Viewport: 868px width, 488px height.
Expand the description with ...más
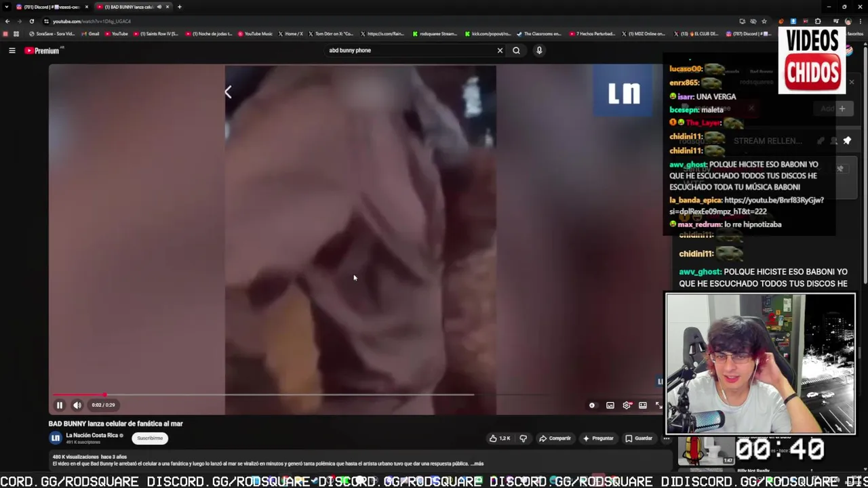(x=477, y=464)
